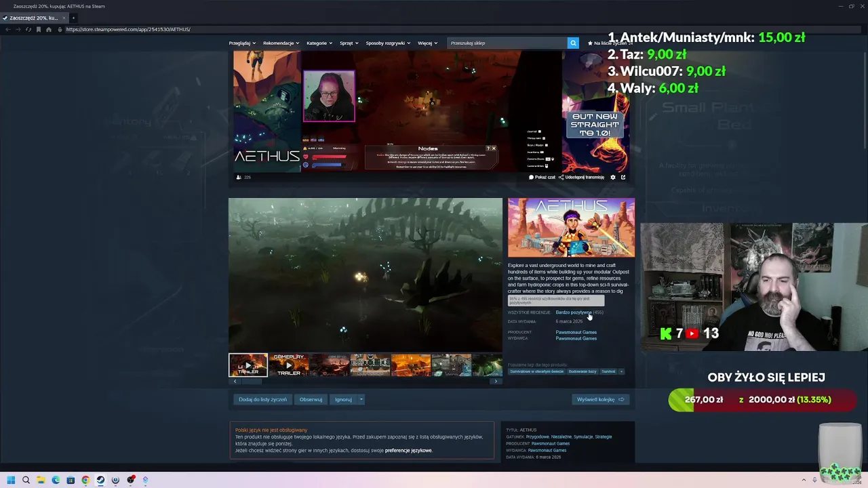Image resolution: width=868 pixels, height=488 pixels.
Task: Open producer 'Pawsmonaut Games' link
Action: coord(576,332)
